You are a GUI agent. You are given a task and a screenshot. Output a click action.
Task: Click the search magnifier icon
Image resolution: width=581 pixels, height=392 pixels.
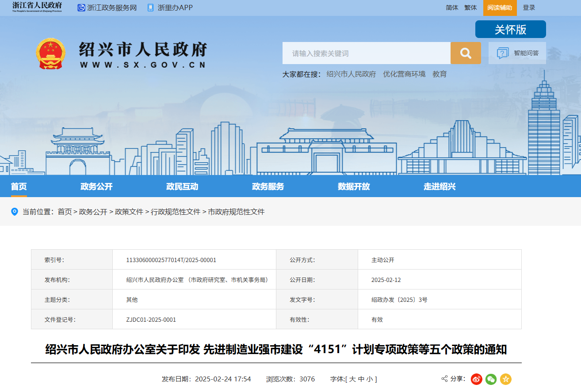(465, 53)
